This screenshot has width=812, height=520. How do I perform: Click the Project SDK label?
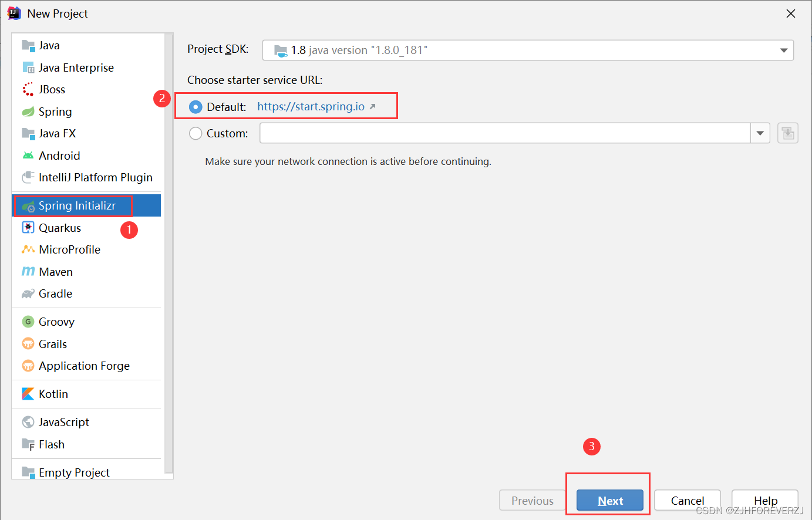[x=218, y=49]
